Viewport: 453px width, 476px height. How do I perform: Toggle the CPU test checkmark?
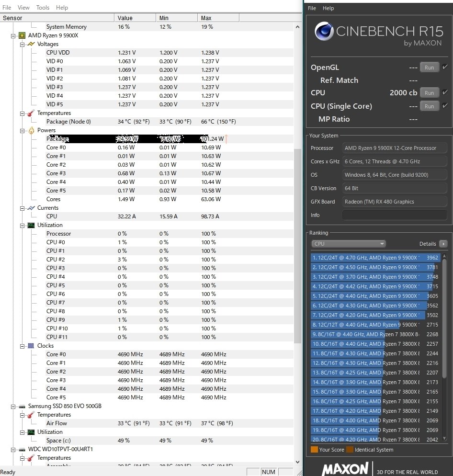click(x=445, y=92)
